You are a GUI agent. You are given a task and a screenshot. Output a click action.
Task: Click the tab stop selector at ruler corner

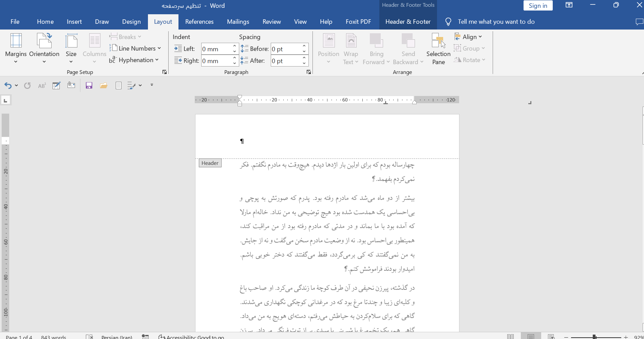click(x=5, y=100)
